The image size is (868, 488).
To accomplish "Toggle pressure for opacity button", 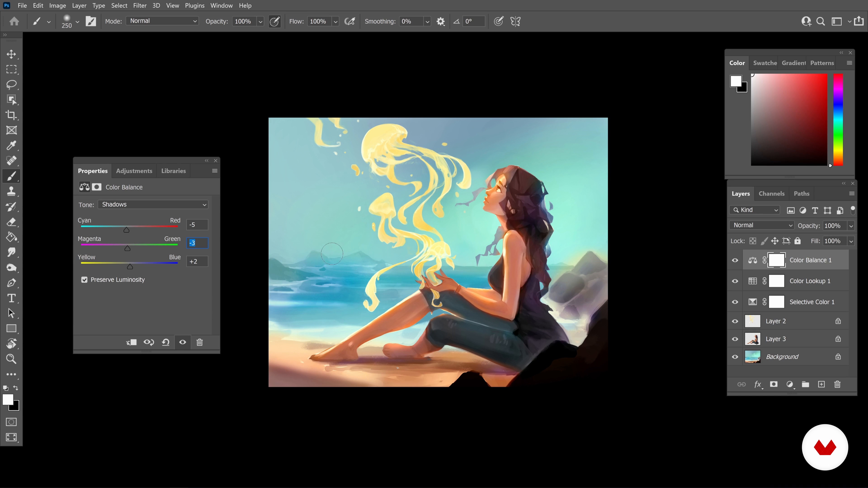I will point(275,21).
